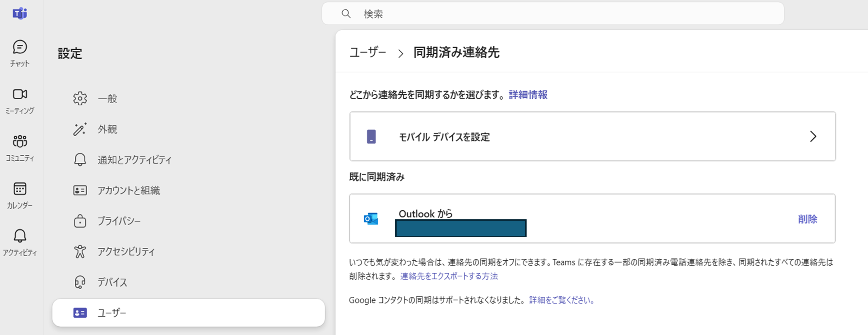Click the lock icon beside プライバシー
The height and width of the screenshot is (335, 868).
pyautogui.click(x=80, y=221)
